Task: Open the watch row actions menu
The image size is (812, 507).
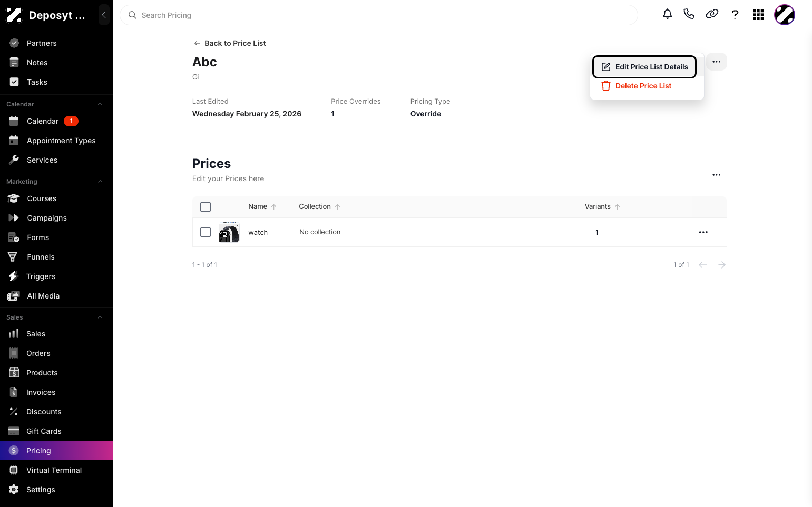Action: (703, 232)
